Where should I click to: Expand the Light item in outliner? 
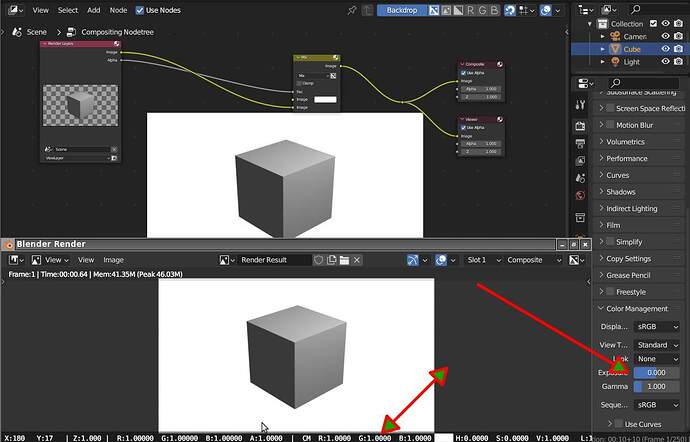[602, 62]
